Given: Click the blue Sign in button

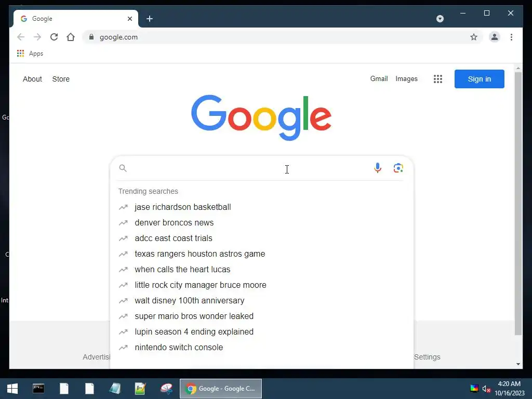Looking at the screenshot, I should pos(479,79).
